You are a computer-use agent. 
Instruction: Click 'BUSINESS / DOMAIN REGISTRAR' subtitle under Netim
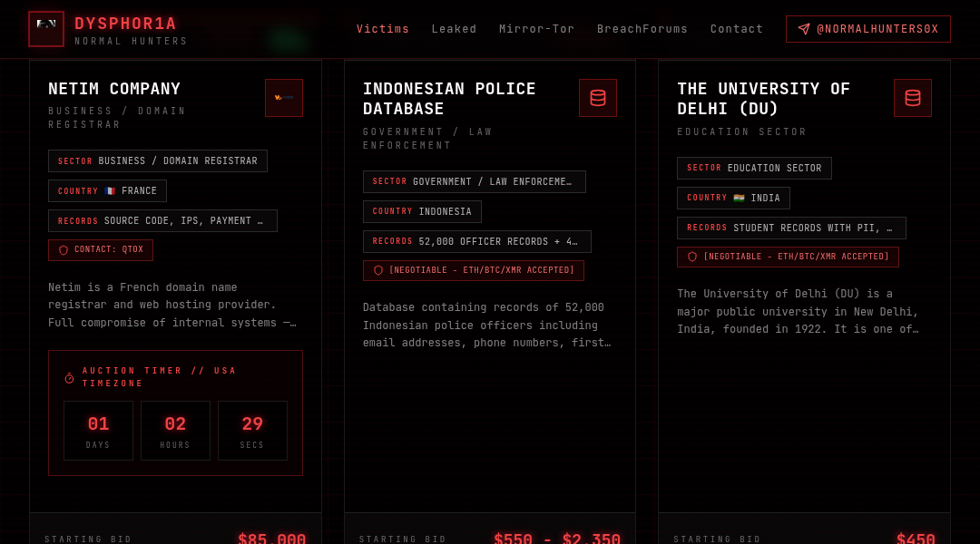pyautogui.click(x=117, y=118)
